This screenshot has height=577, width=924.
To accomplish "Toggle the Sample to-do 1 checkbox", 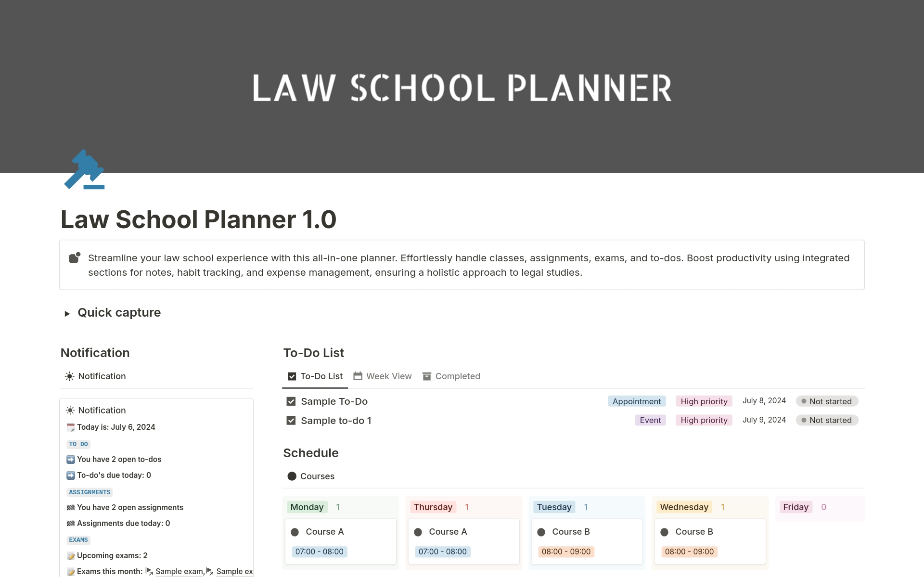I will pos(291,421).
